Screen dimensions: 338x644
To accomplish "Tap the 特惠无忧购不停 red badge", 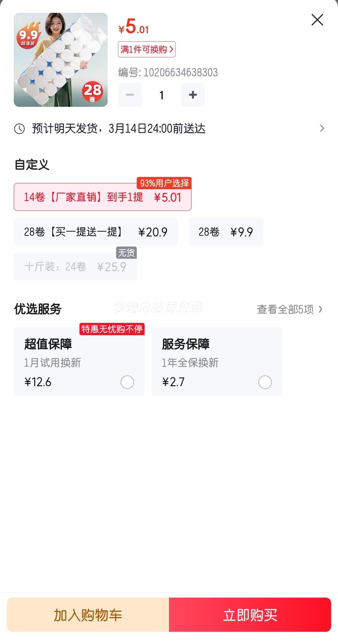I will click(112, 329).
